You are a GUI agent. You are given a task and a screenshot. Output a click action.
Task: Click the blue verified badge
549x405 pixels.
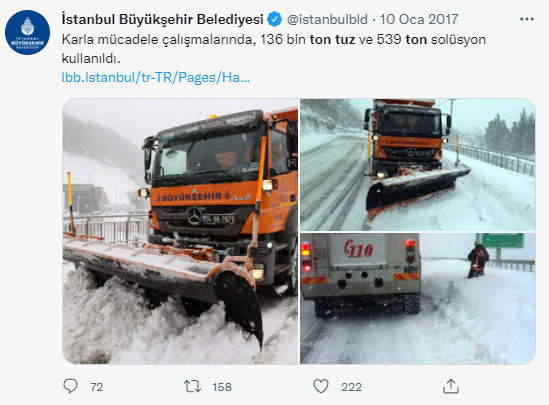(275, 19)
